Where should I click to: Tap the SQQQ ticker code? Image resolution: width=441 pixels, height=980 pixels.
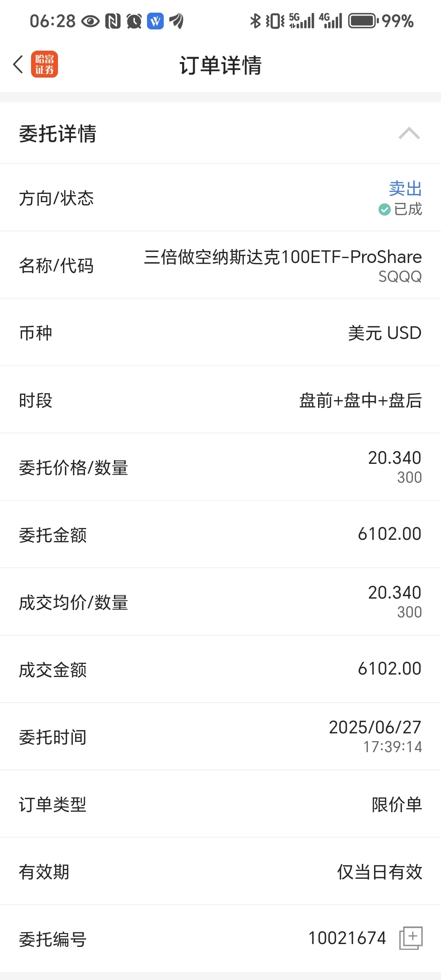400,276
